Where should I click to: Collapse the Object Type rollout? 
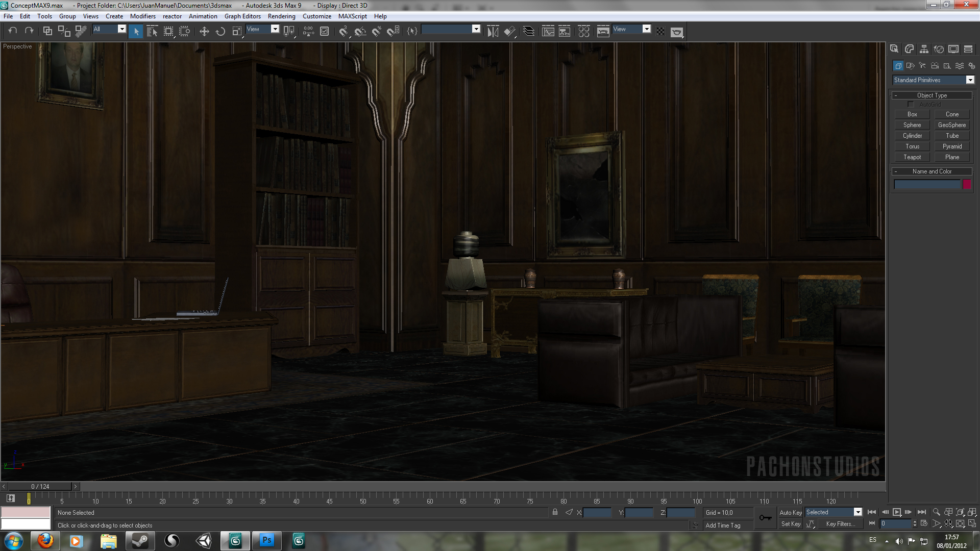(x=932, y=95)
